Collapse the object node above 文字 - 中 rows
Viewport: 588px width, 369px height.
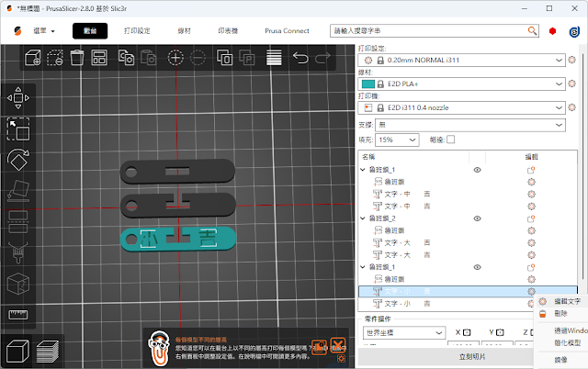pyautogui.click(x=363, y=170)
